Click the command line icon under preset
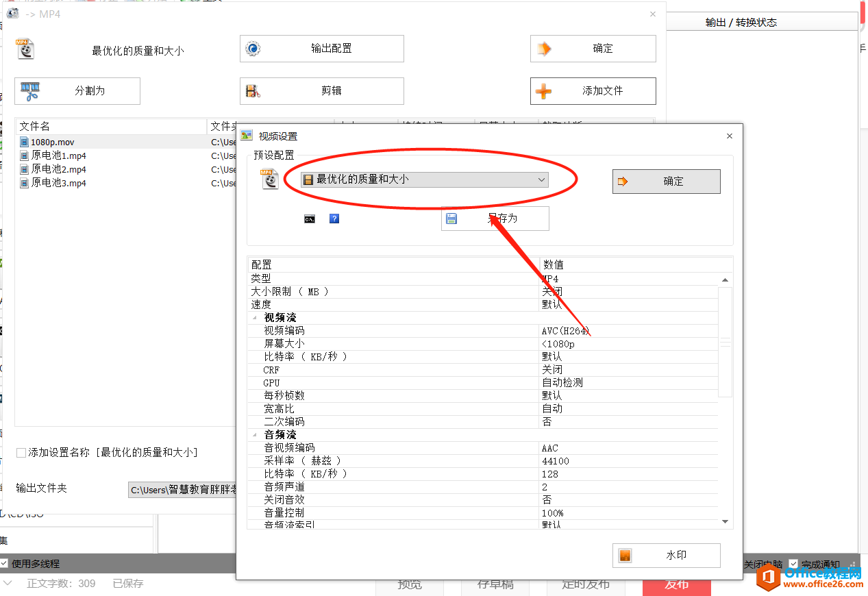Image resolution: width=868 pixels, height=596 pixels. coord(310,219)
